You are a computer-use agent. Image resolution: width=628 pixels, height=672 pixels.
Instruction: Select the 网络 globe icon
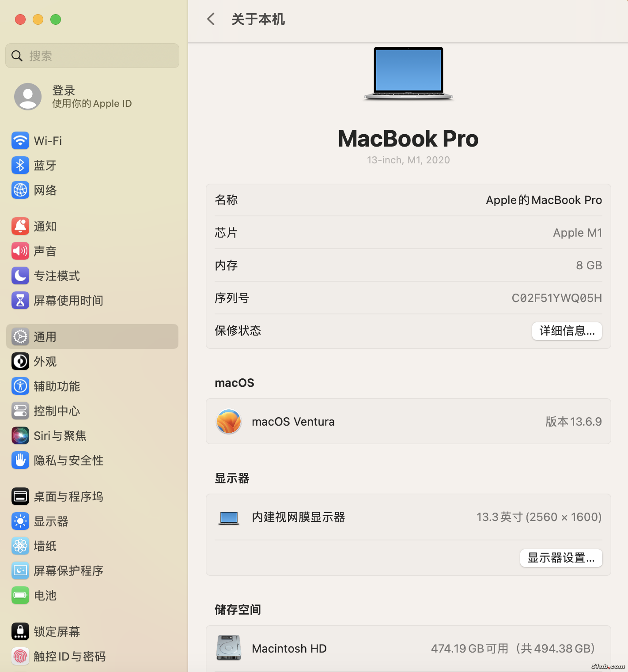click(x=20, y=190)
